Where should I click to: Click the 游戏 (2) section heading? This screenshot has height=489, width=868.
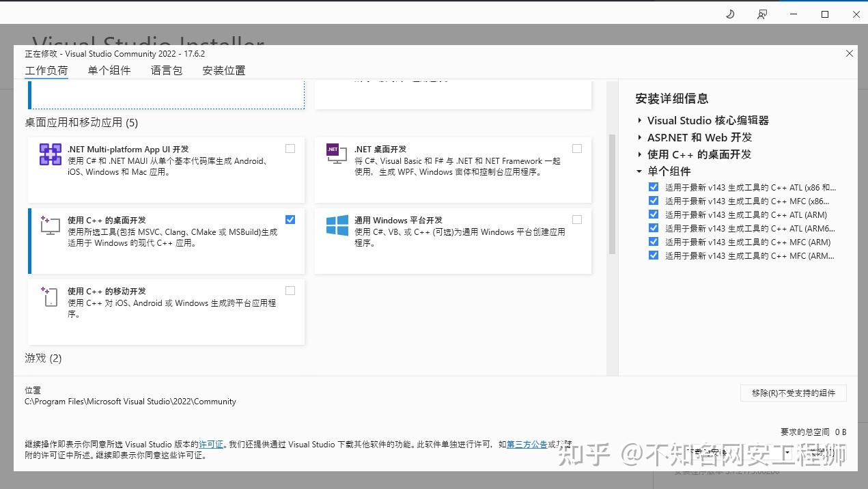point(43,358)
